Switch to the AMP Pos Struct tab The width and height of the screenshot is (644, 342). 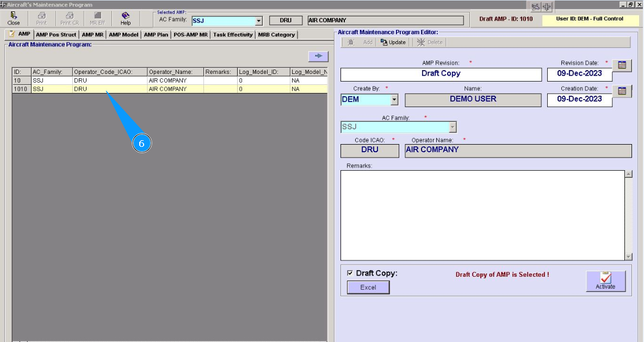[56, 34]
